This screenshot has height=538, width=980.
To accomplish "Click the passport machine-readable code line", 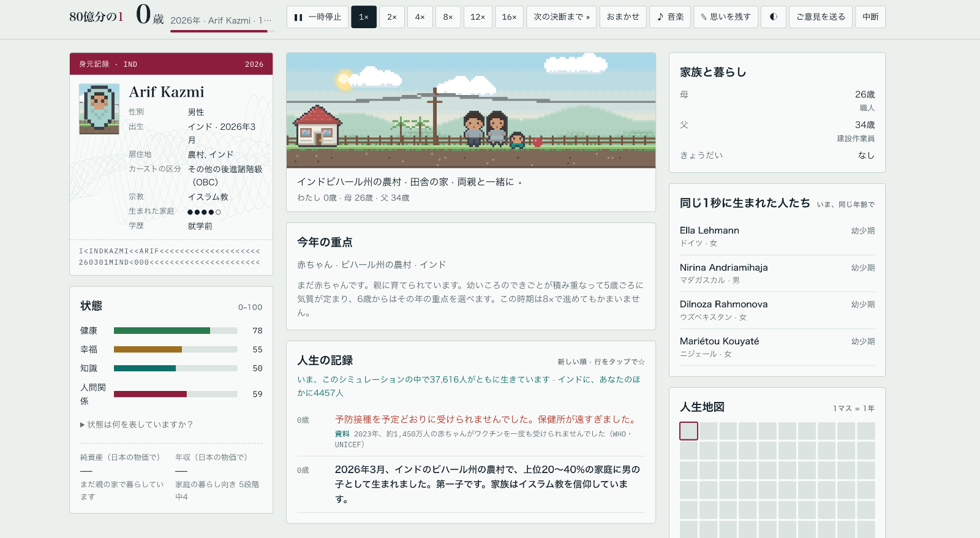I will click(x=170, y=257).
